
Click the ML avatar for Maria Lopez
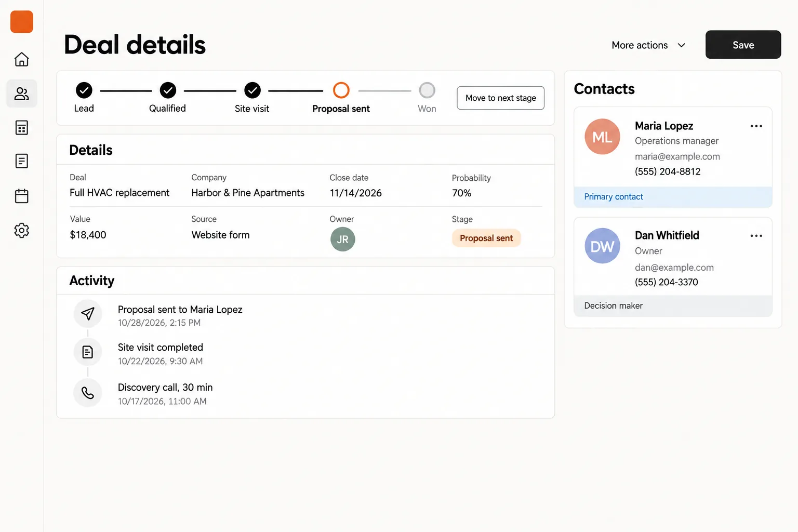(x=603, y=137)
